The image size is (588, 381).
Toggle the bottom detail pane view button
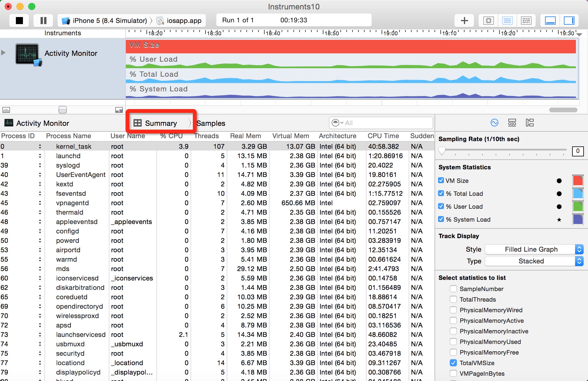(x=550, y=21)
